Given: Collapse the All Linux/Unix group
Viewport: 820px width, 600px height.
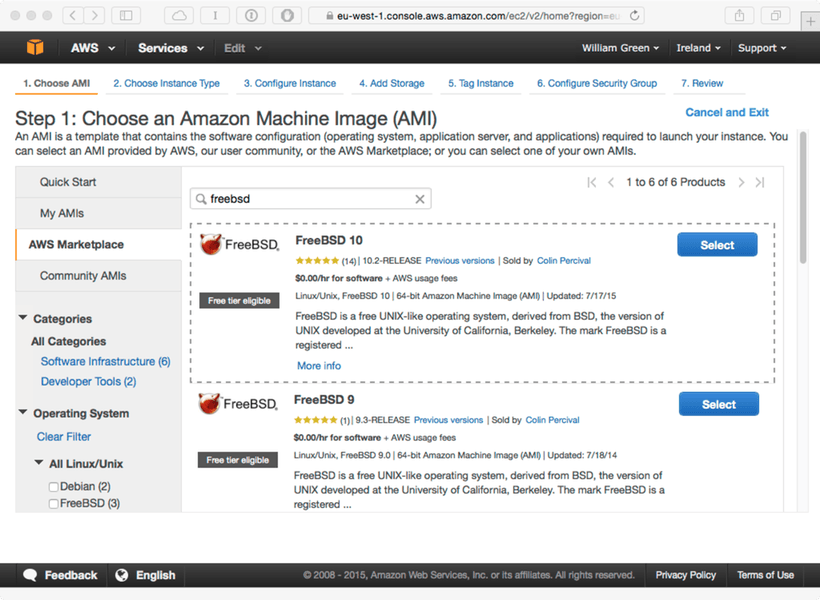Looking at the screenshot, I should point(39,462).
